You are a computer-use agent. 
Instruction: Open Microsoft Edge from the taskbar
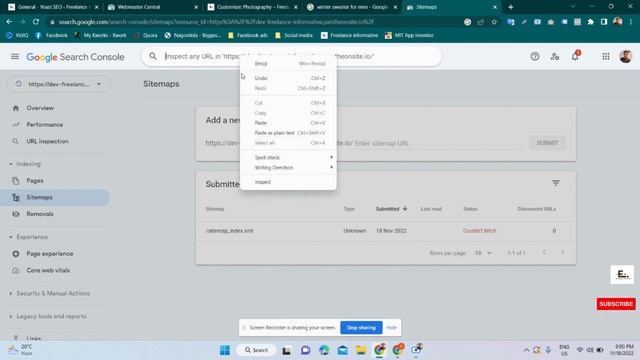(324, 350)
